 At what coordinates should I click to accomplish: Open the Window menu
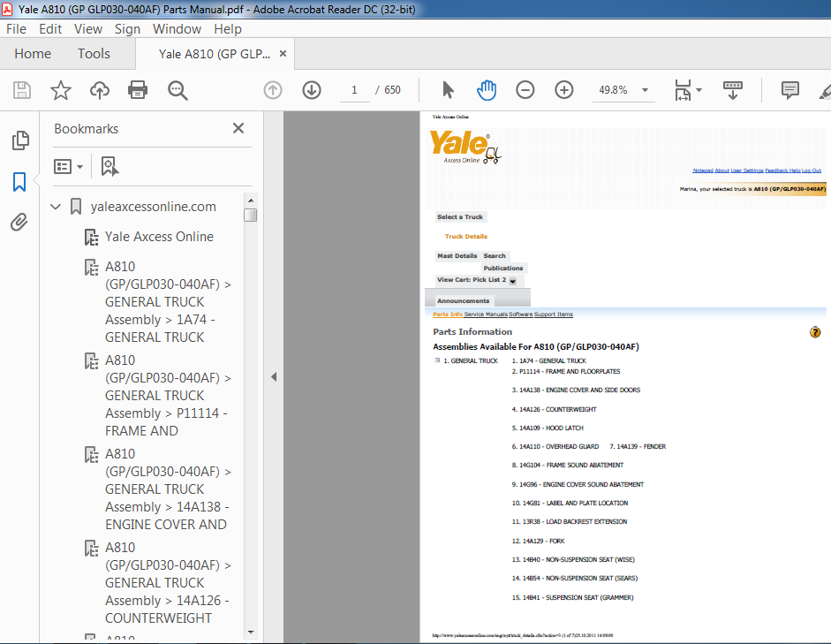pos(177,28)
